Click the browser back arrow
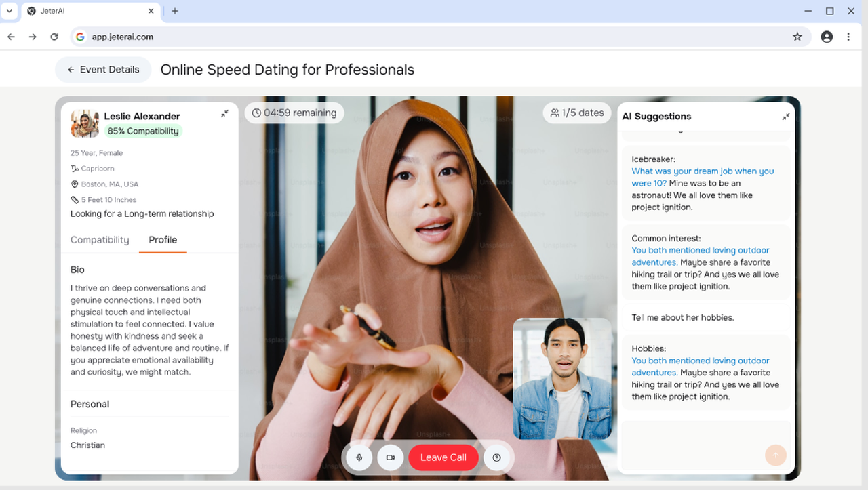 (x=11, y=37)
